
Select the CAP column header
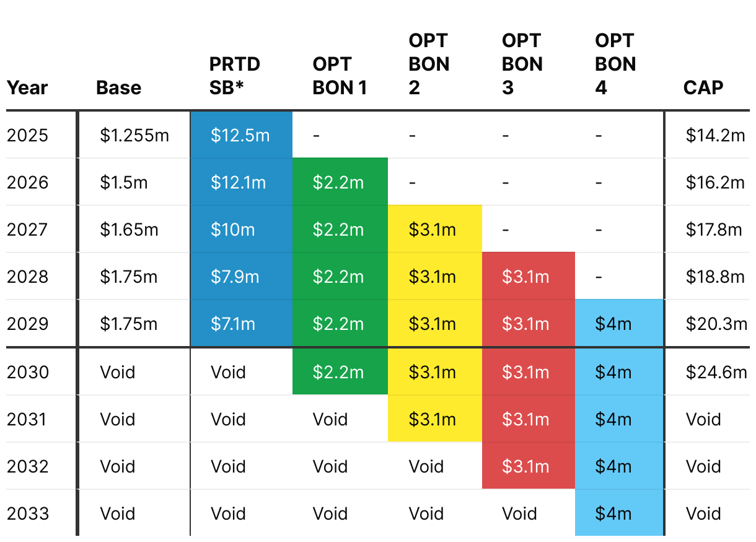point(703,87)
